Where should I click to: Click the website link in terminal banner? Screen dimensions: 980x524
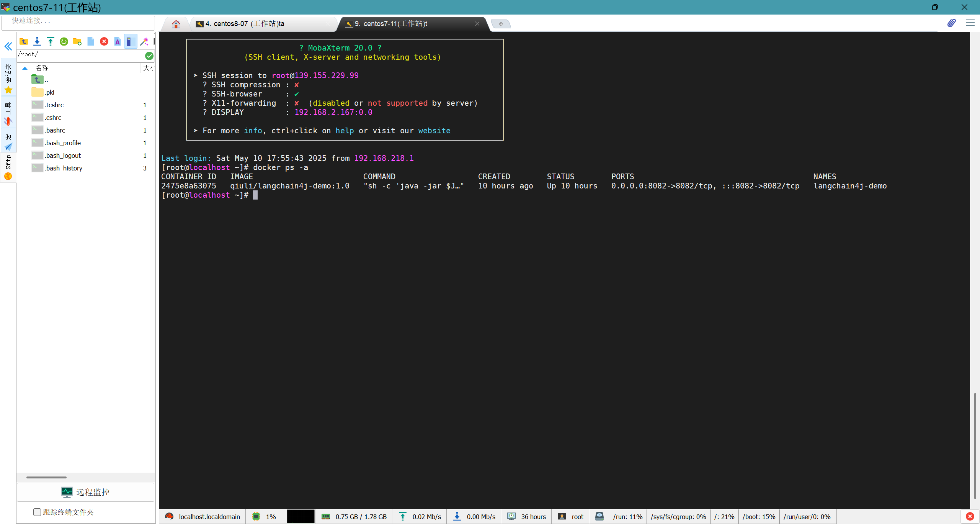pyautogui.click(x=434, y=131)
